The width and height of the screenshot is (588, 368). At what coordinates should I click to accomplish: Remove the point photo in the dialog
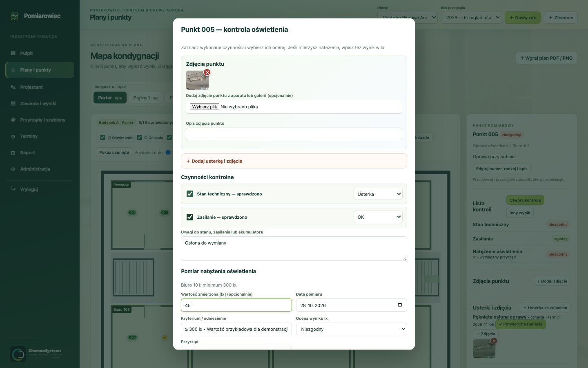pyautogui.click(x=207, y=72)
